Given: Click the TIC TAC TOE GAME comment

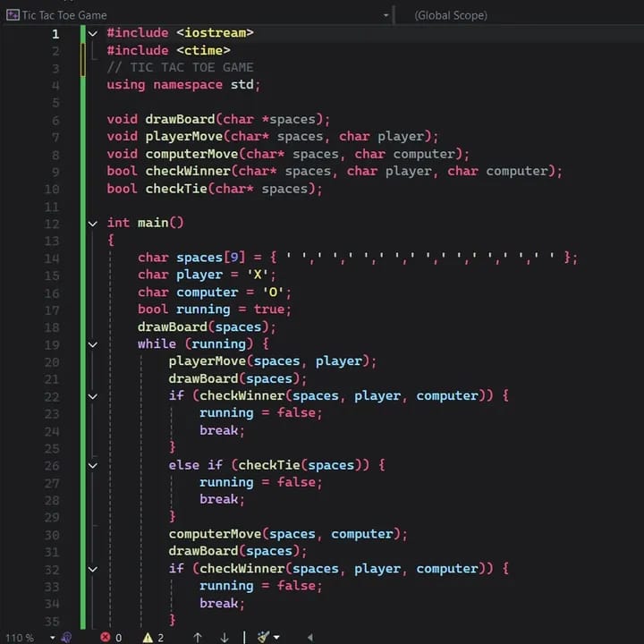Looking at the screenshot, I should click(x=180, y=67).
